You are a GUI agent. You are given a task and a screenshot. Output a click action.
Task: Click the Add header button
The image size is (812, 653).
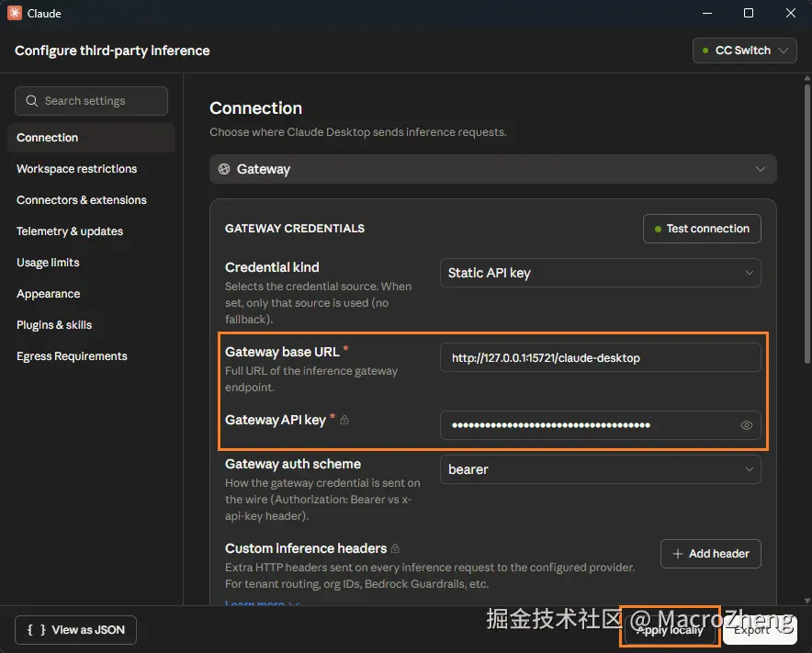coord(711,554)
